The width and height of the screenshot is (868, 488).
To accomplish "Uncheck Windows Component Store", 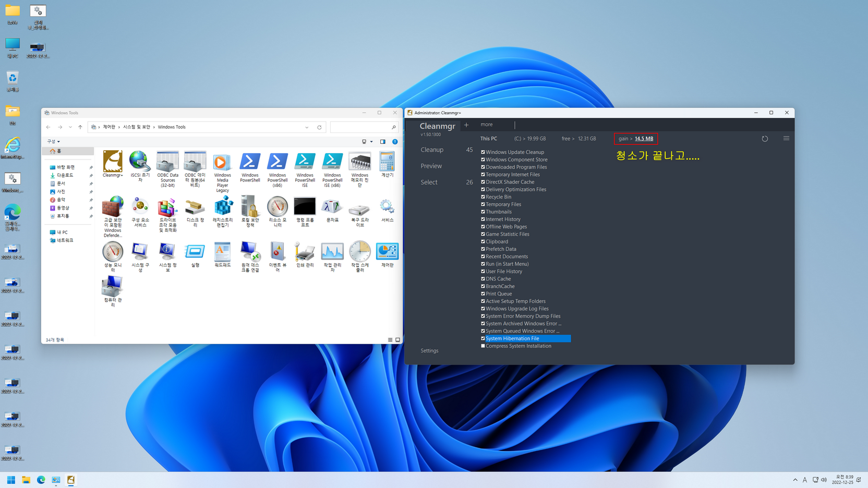I will click(483, 160).
